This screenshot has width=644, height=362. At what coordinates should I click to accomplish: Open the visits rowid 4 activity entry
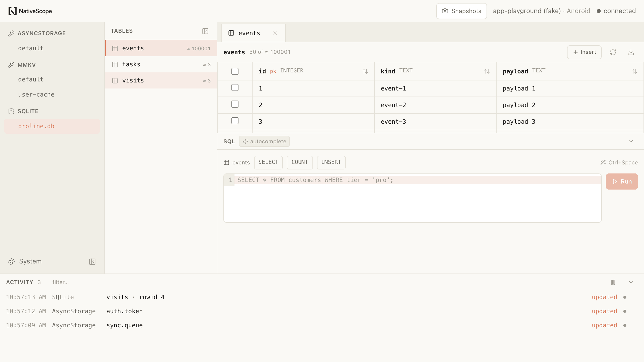(322, 297)
